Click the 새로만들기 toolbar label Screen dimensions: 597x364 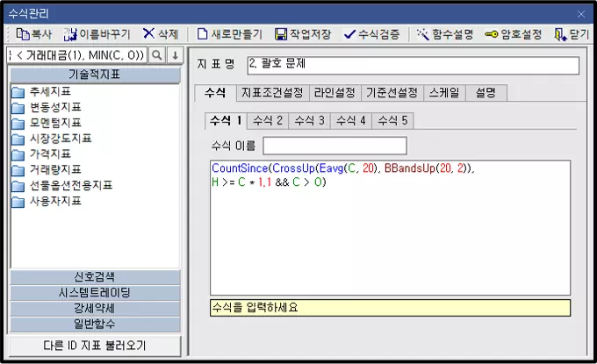pyautogui.click(x=236, y=34)
